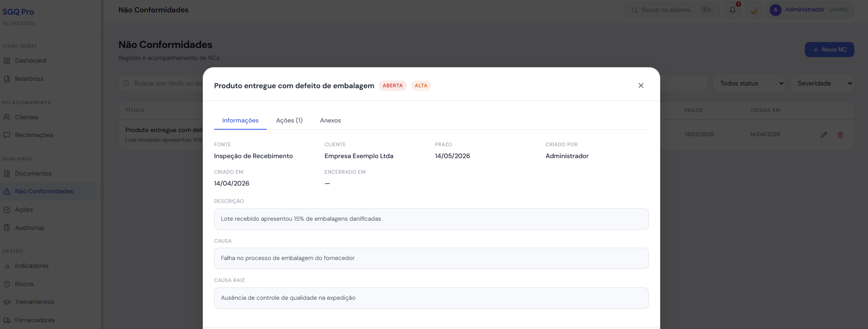The width and height of the screenshot is (868, 329).
Task: Close the non-conformity details dialog
Action: [641, 85]
